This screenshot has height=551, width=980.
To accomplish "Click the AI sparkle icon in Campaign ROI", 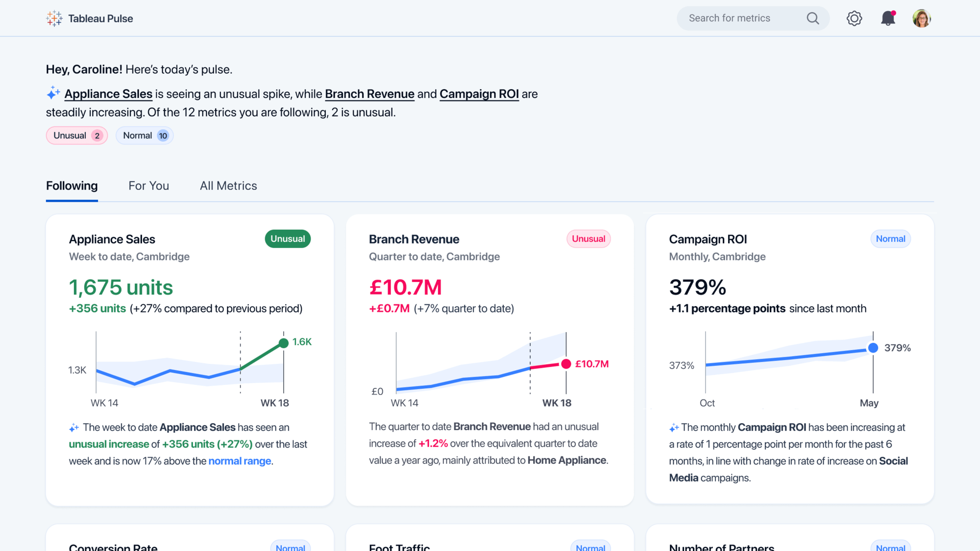I will 674,427.
